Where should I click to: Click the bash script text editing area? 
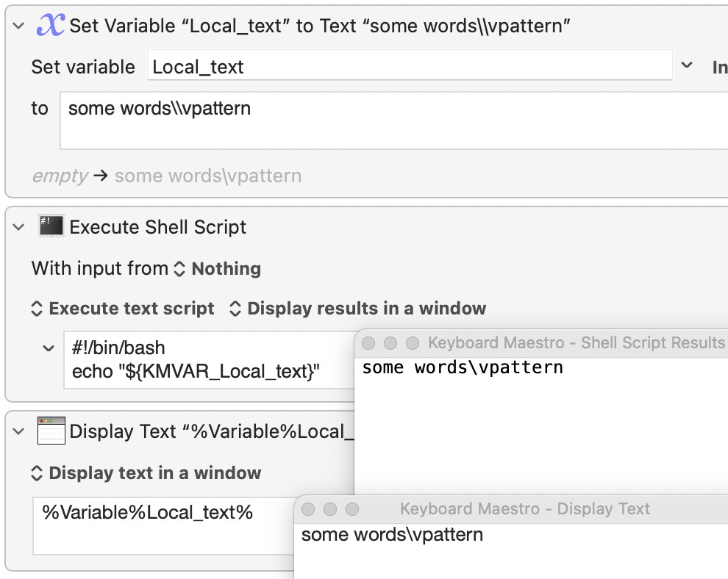(x=210, y=359)
